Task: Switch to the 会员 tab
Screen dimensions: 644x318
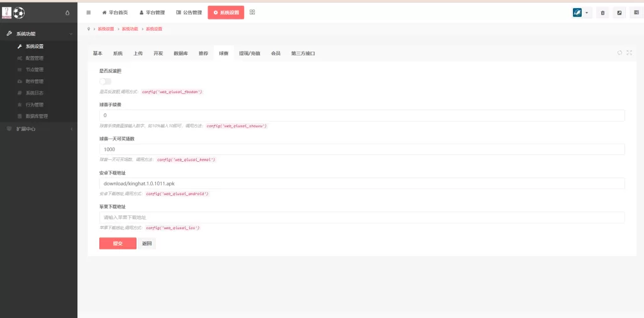Action: tap(275, 54)
